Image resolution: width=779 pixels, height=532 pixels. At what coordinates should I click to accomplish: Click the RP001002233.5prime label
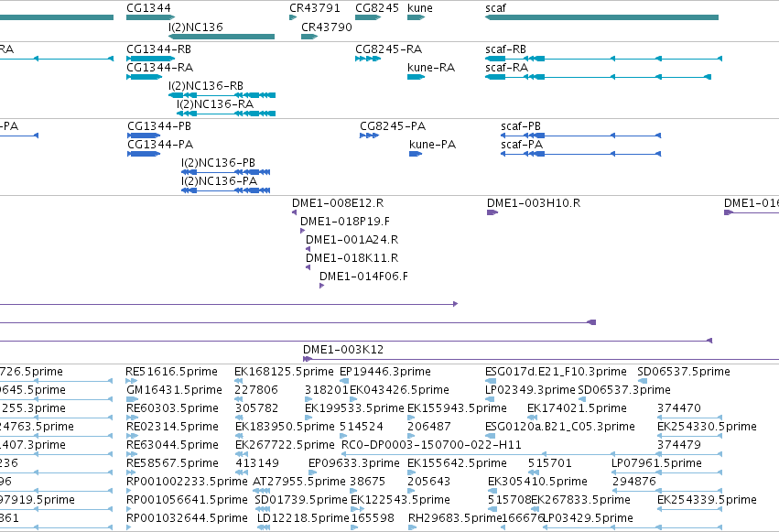click(x=187, y=482)
